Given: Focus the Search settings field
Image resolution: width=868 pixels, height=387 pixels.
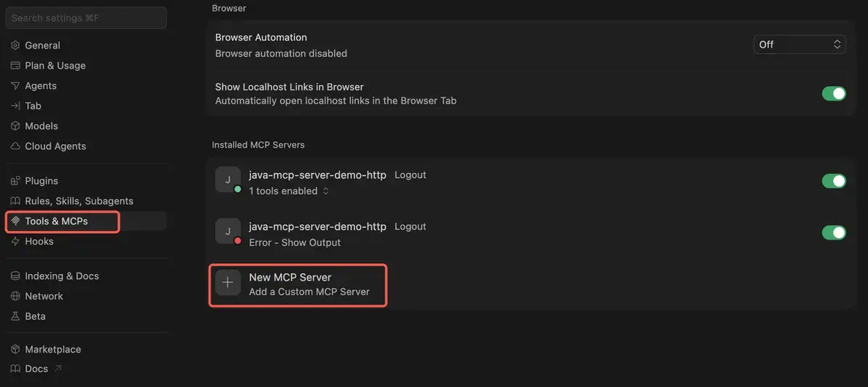Looking at the screenshot, I should click(86, 18).
